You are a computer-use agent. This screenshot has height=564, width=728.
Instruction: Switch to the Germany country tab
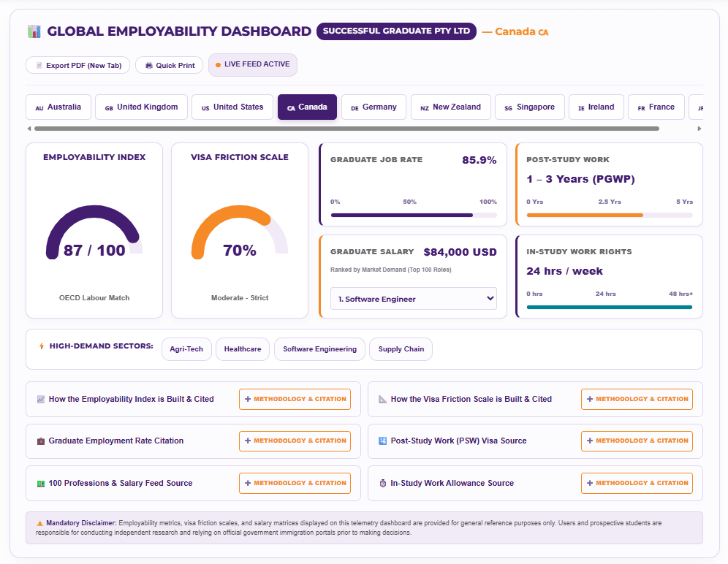(374, 107)
